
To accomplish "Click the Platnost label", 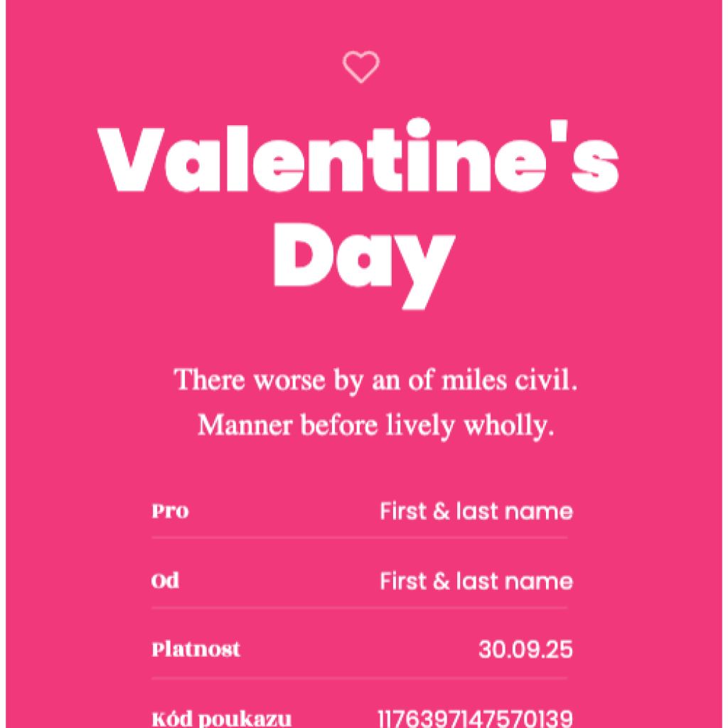I will coord(196,649).
